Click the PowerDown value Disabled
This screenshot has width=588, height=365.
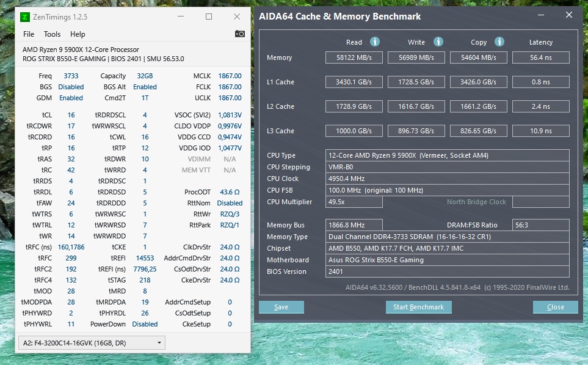coord(145,324)
